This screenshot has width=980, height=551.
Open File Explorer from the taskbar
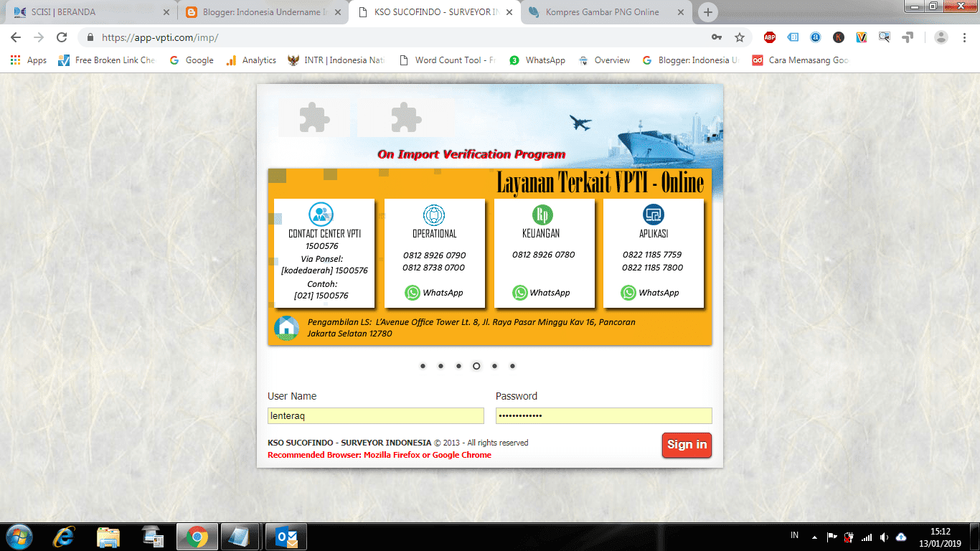[108, 537]
